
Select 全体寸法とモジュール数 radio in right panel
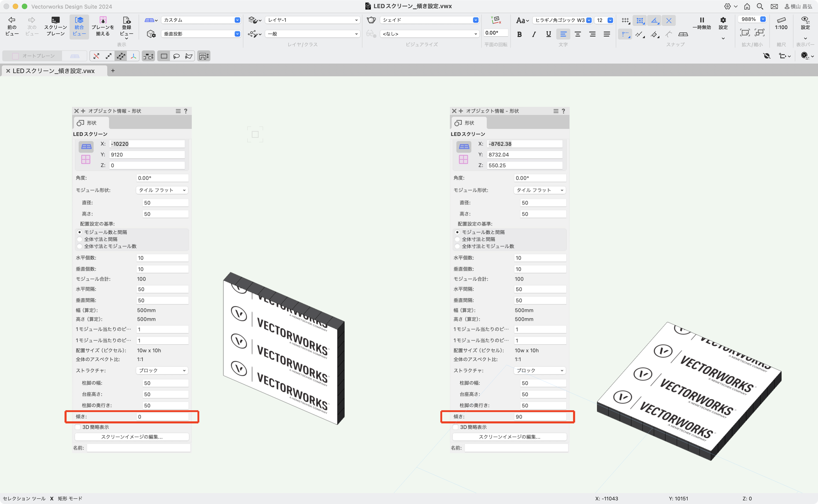(x=457, y=246)
